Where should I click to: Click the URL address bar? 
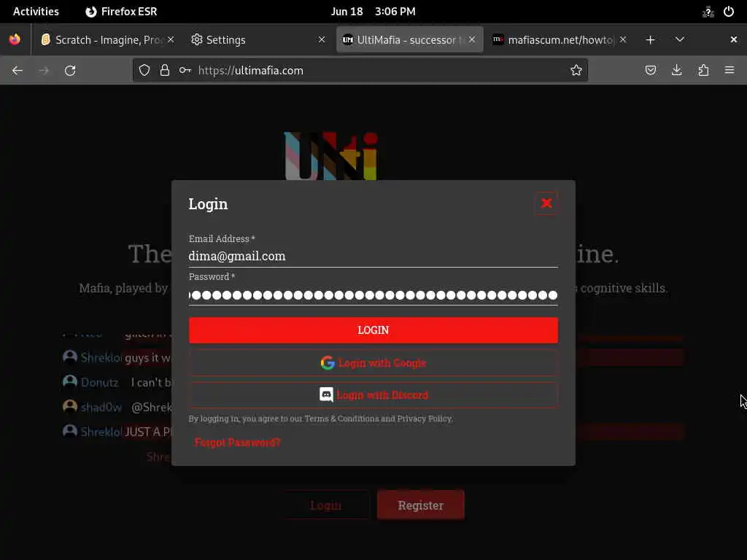(360, 71)
